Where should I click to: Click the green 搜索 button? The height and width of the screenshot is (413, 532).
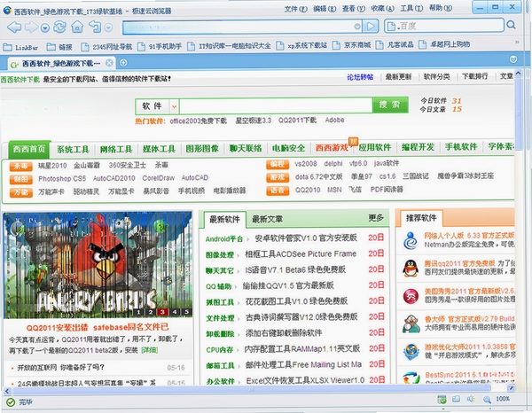tap(390, 105)
